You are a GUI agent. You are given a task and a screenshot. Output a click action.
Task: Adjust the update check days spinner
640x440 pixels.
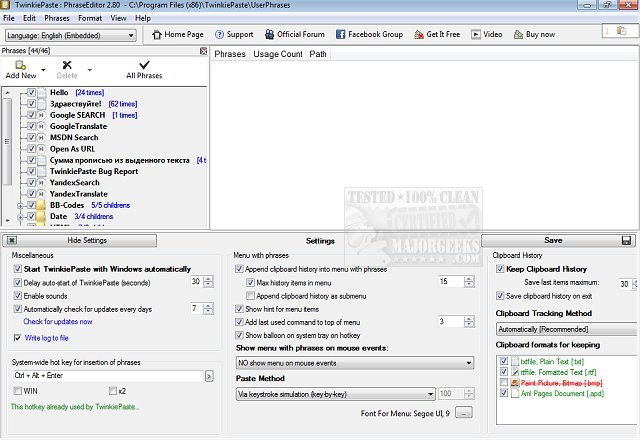click(x=208, y=309)
